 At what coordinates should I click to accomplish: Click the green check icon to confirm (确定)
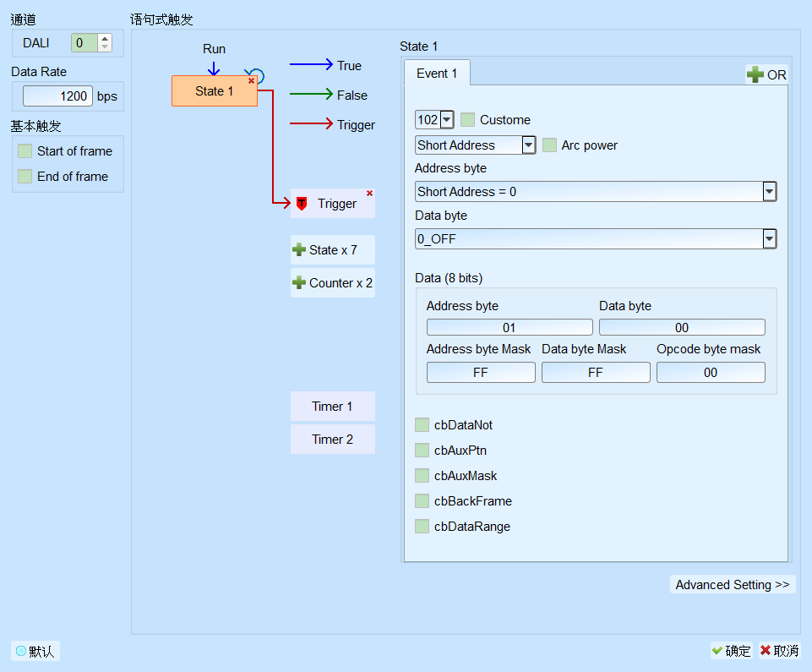coord(717,650)
